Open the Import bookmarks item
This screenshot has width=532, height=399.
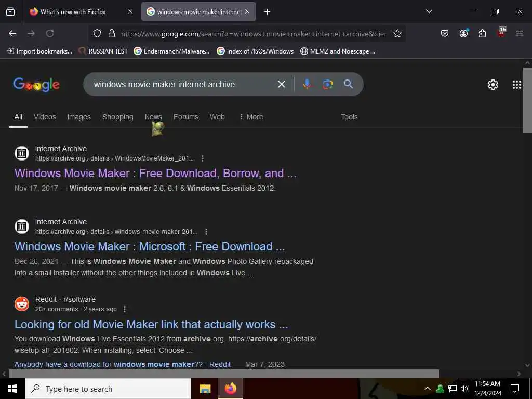pyautogui.click(x=39, y=51)
